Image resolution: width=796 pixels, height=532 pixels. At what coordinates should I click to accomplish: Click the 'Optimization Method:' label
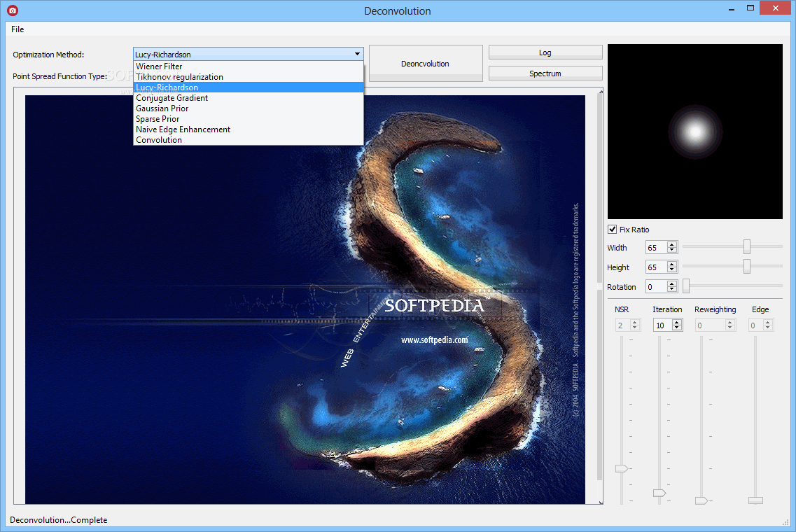48,55
